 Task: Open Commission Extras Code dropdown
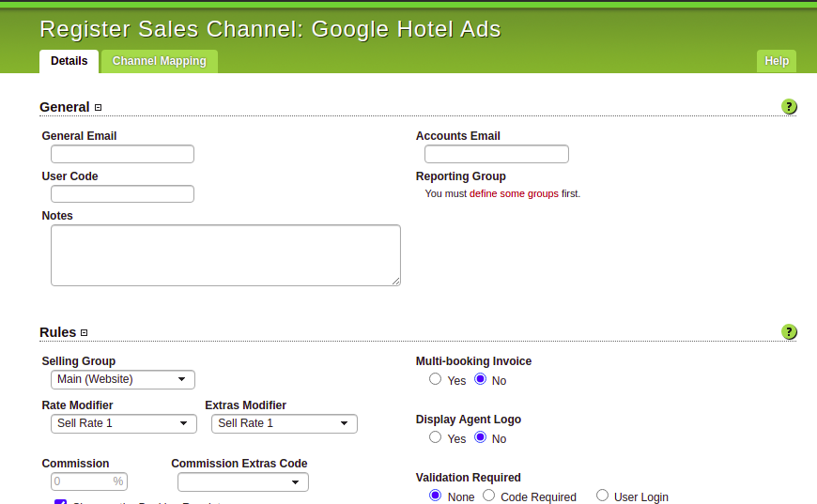coord(243,481)
